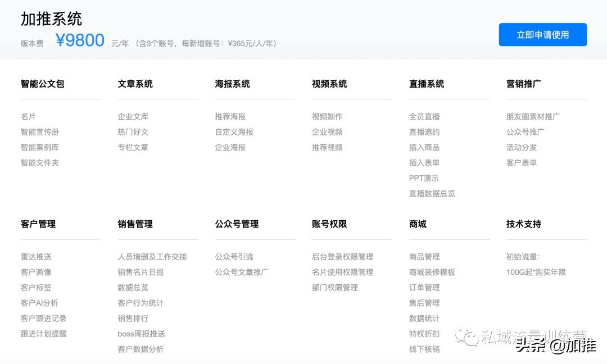Select 全员直播 in 直播系统
This screenshot has height=364, width=607.
click(x=424, y=116)
